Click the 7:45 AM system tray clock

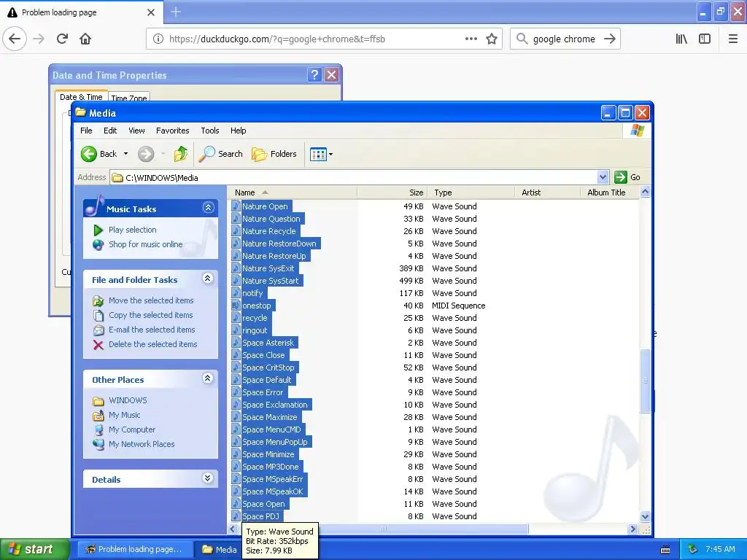720,549
